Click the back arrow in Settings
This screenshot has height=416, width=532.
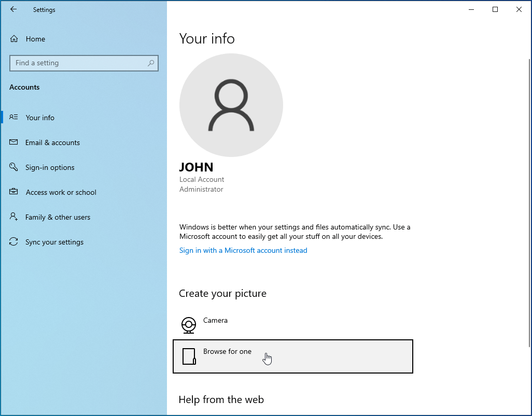pyautogui.click(x=13, y=9)
